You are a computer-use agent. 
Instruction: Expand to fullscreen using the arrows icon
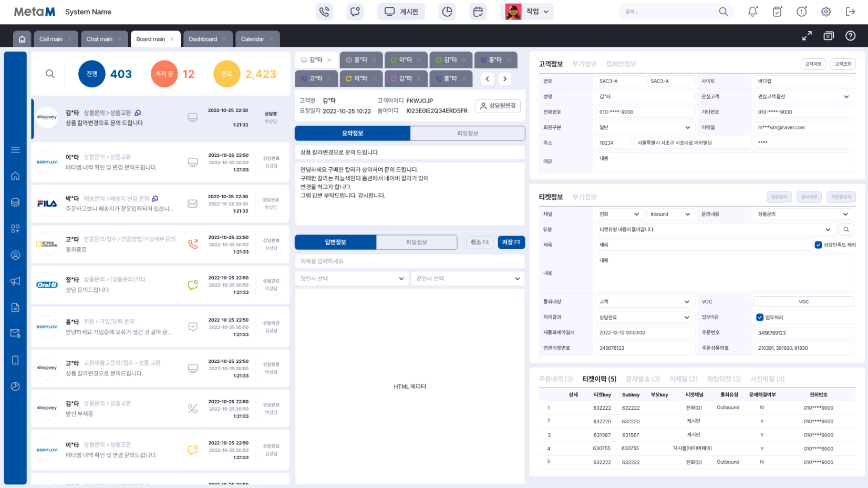[x=807, y=36]
